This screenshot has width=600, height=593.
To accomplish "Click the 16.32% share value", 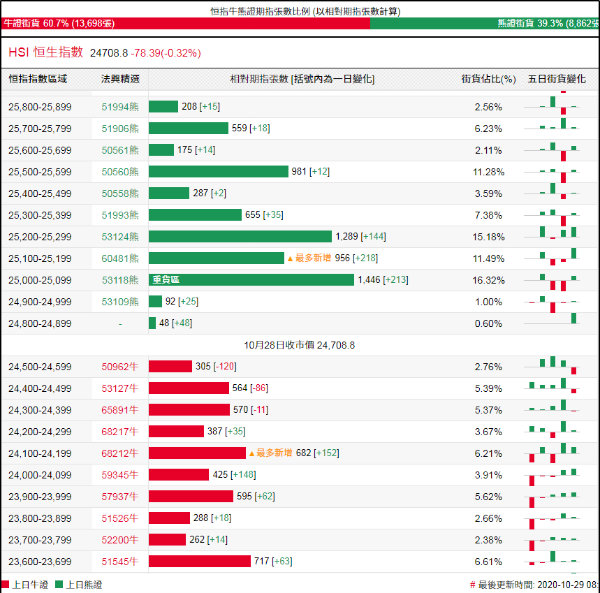I will point(488,280).
